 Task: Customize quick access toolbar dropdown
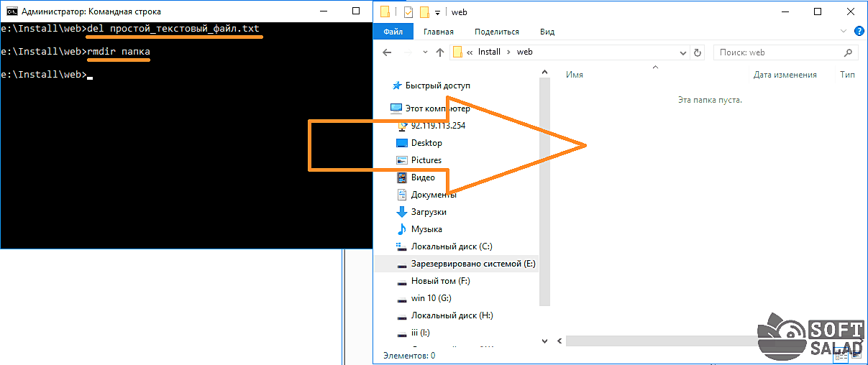437,12
